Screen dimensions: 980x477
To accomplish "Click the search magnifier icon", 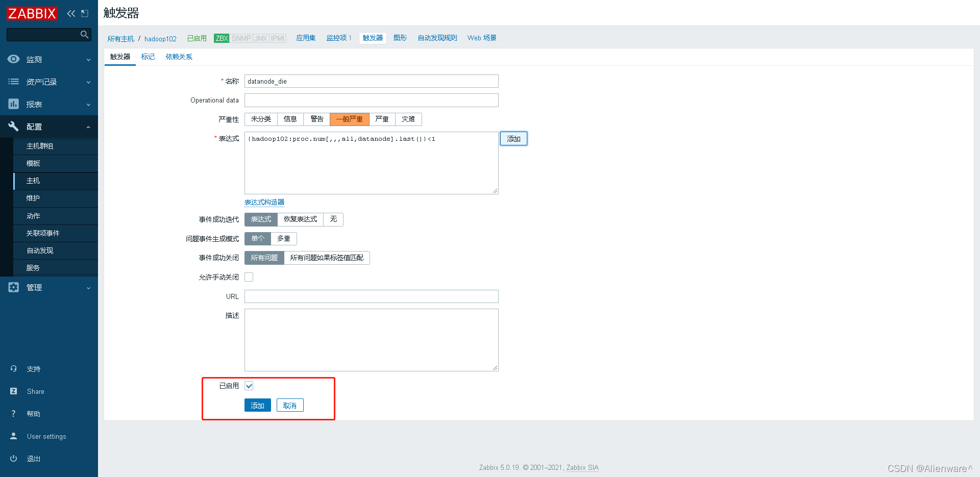I will [84, 34].
